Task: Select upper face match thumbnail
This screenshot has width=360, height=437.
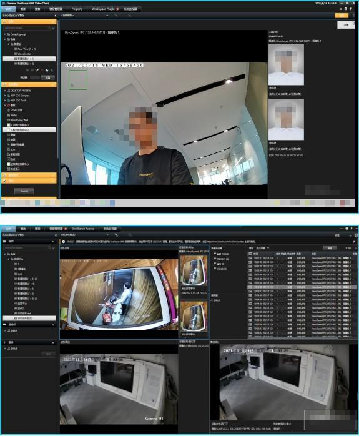Action: [286, 65]
